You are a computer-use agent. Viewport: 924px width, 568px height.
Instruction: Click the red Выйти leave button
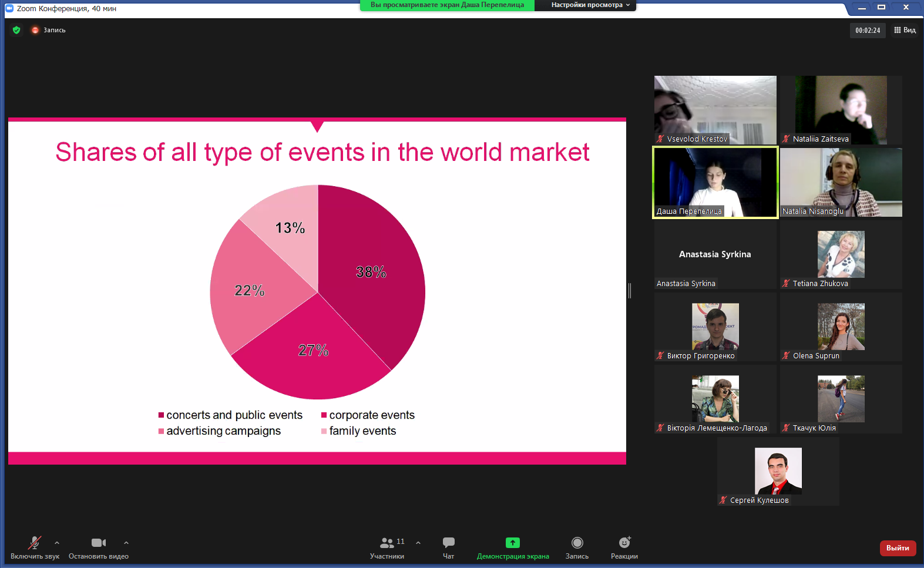click(x=898, y=548)
